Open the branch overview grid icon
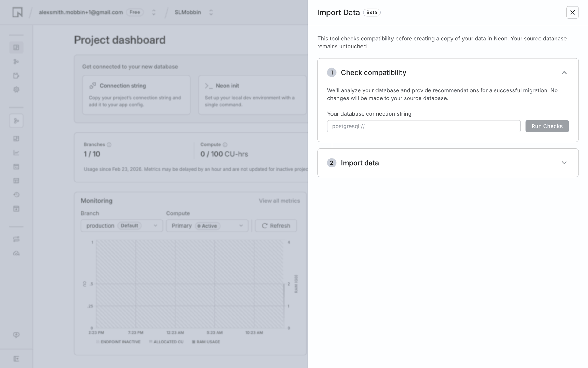 click(x=16, y=139)
